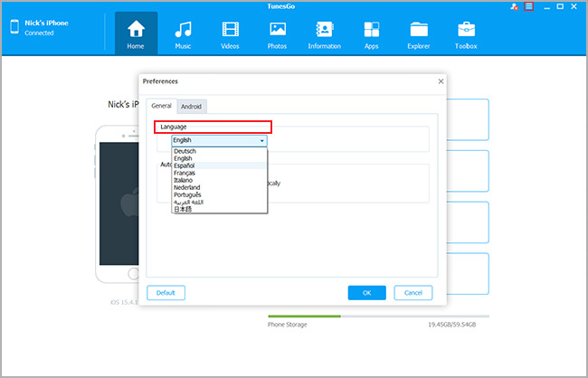Close the Preferences dialog

(441, 81)
